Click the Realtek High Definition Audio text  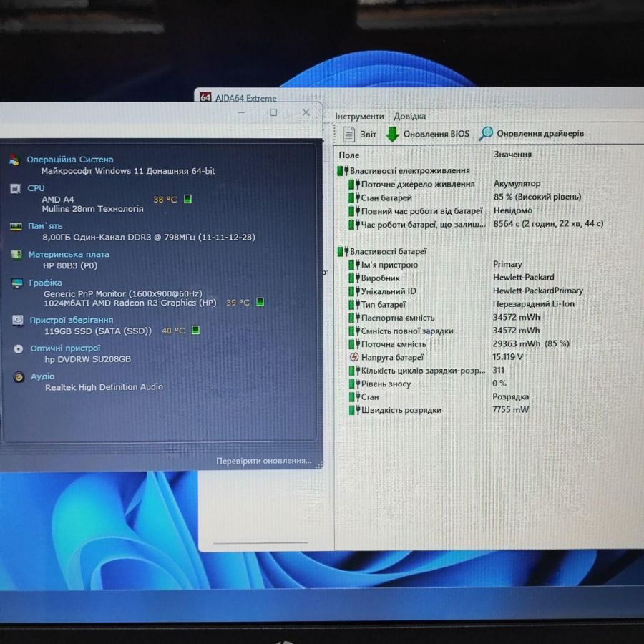coord(104,387)
